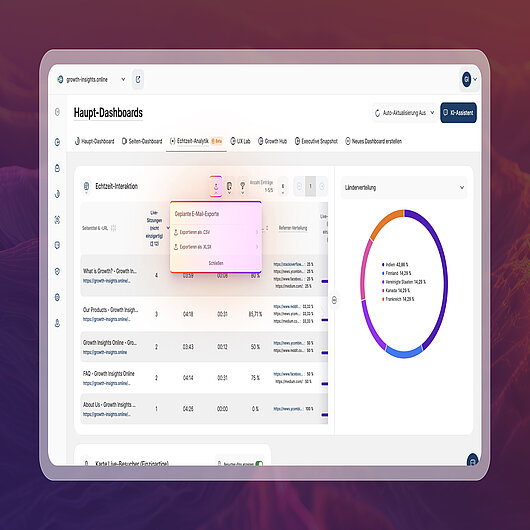Viewport: 530px width, 530px height.
Task: Click the Frankreich legend color dot
Action: pos(383,299)
